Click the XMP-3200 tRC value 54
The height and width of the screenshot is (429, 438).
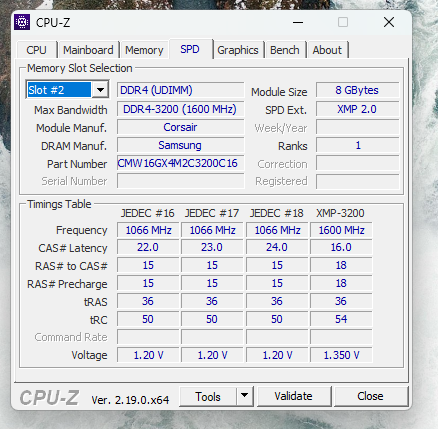(x=341, y=319)
